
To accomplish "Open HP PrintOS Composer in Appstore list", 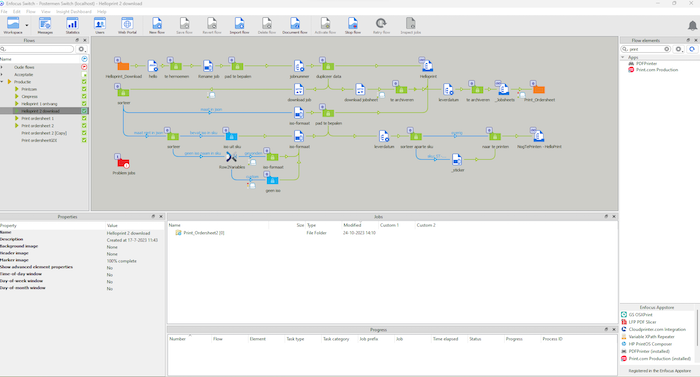I will tap(650, 344).
